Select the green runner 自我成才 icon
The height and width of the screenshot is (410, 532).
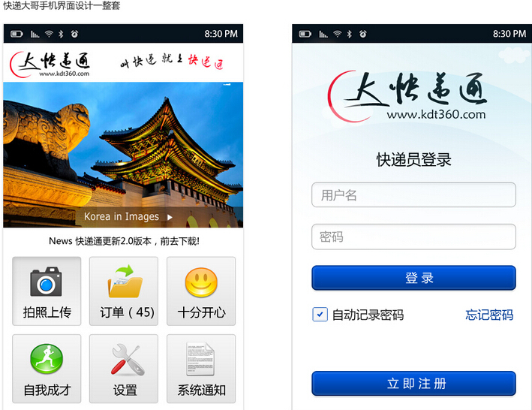(x=47, y=359)
